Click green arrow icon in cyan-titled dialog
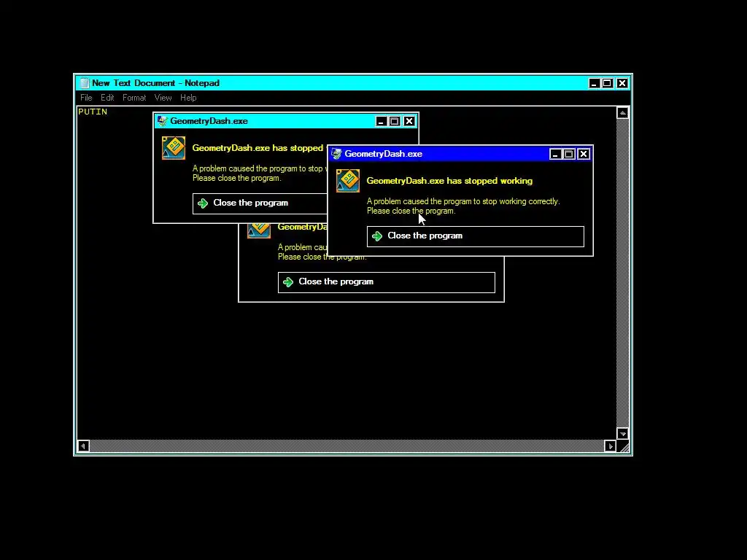 click(x=203, y=203)
